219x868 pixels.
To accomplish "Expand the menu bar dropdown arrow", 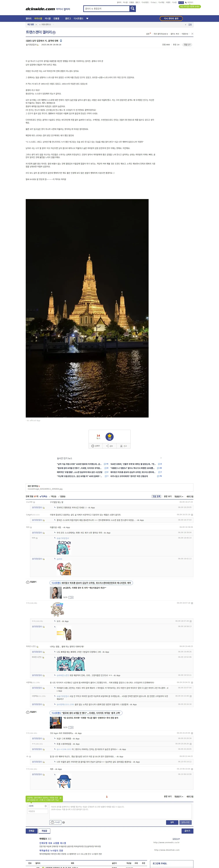I will (87, 19).
